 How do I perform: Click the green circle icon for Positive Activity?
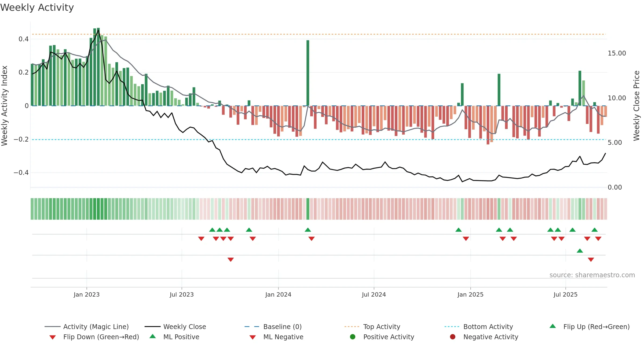click(353, 337)
